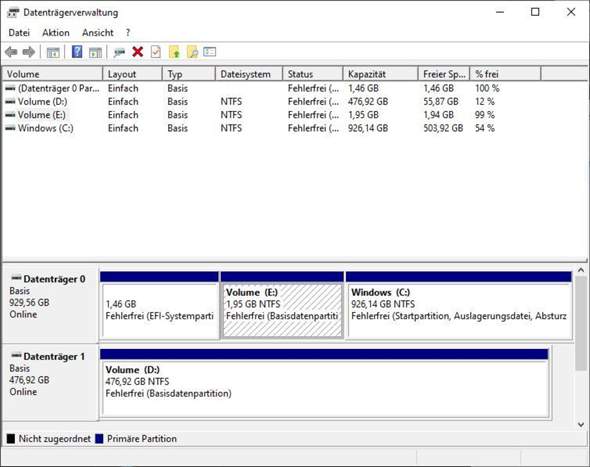Select Volume (E:) name in the volume list

click(42, 115)
